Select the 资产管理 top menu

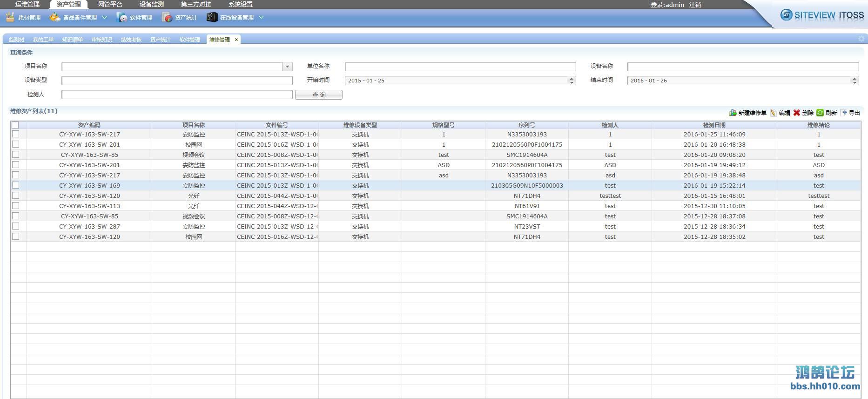(69, 4)
